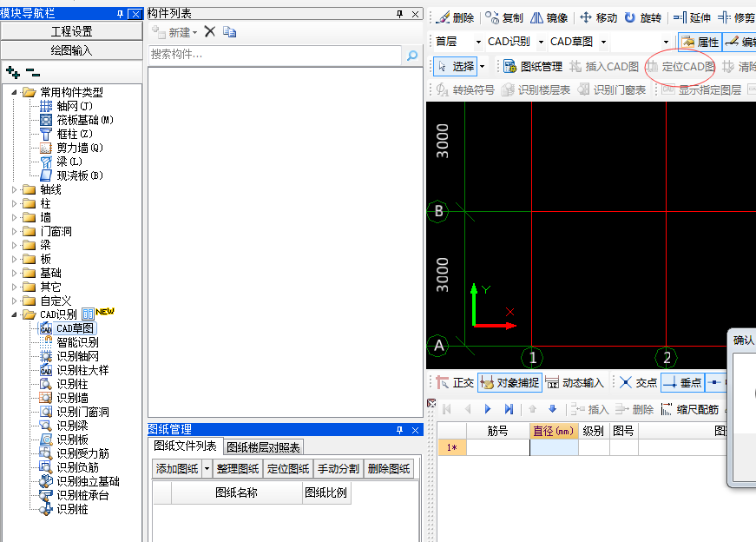Switch to 图纸文件列表 tab
This screenshot has width=756, height=542.
[x=185, y=446]
